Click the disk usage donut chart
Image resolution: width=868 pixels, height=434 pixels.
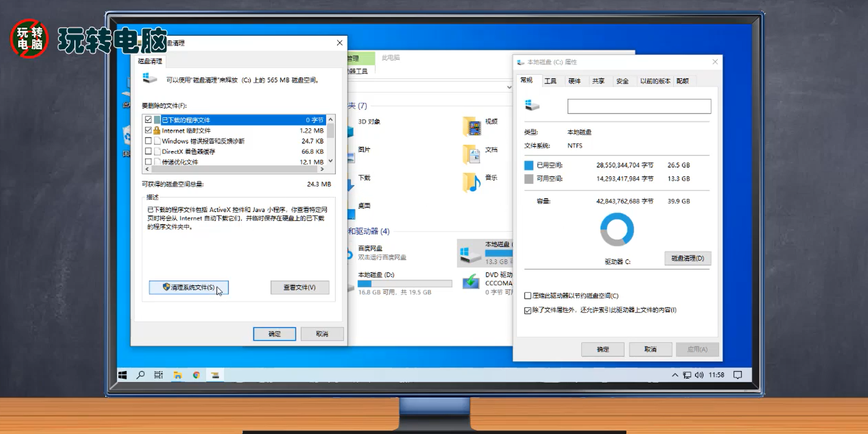pos(617,229)
